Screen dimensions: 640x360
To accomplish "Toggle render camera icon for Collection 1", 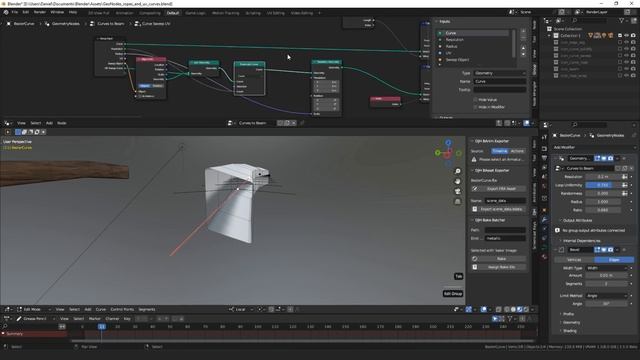I will click(633, 36).
